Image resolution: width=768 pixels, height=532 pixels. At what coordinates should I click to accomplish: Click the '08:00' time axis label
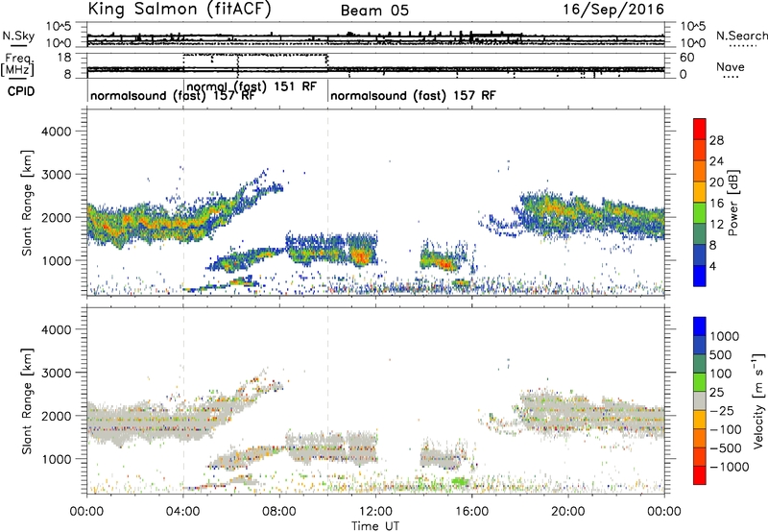coord(279,512)
